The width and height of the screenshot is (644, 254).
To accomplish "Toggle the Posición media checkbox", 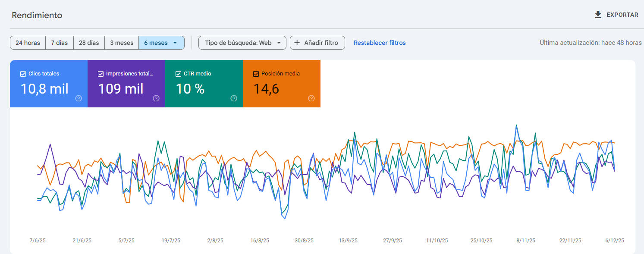I will tap(256, 74).
